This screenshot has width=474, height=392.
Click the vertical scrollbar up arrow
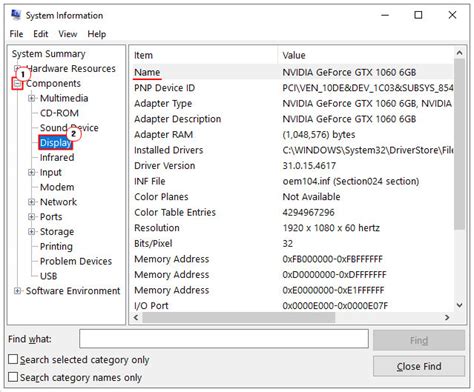459,53
